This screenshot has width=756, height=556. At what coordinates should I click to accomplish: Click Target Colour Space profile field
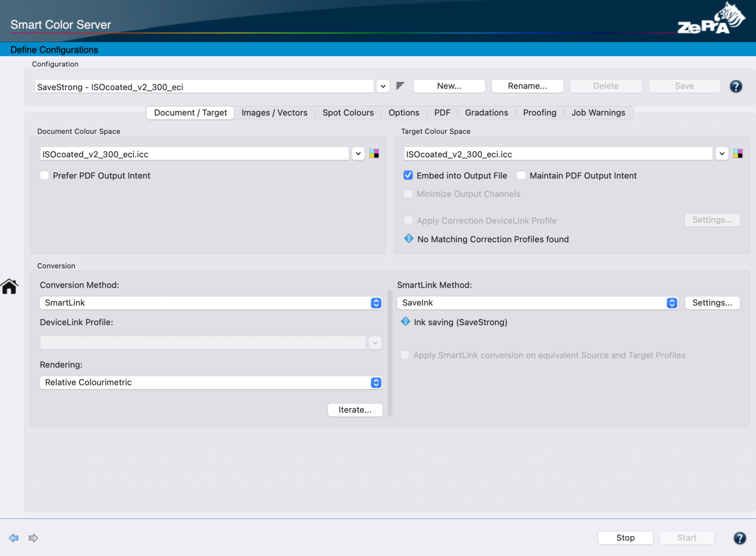(558, 154)
